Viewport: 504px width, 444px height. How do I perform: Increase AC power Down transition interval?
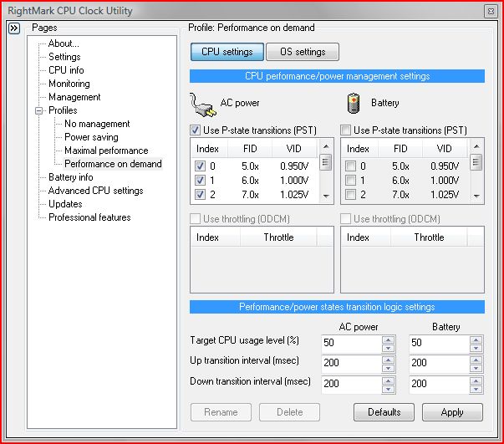389,380
